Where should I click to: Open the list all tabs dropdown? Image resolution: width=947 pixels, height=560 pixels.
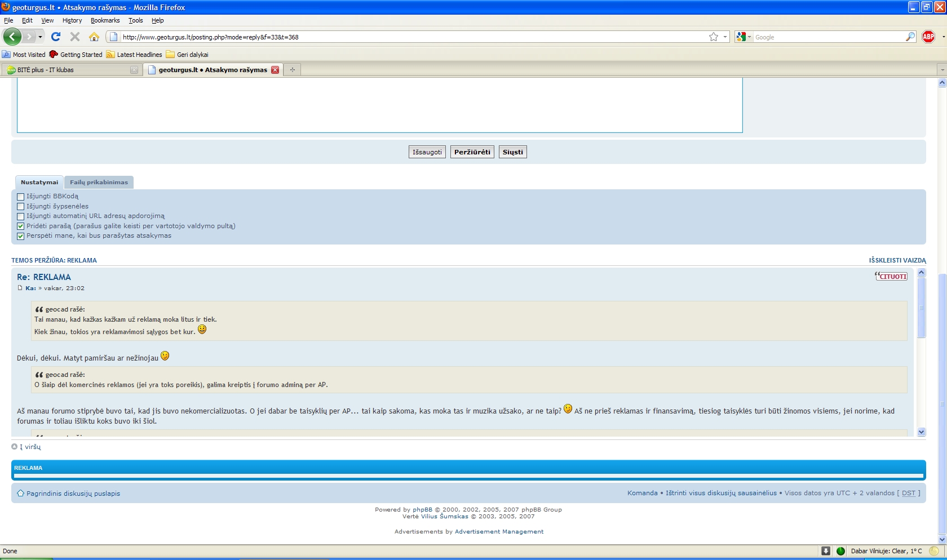pos(942,70)
